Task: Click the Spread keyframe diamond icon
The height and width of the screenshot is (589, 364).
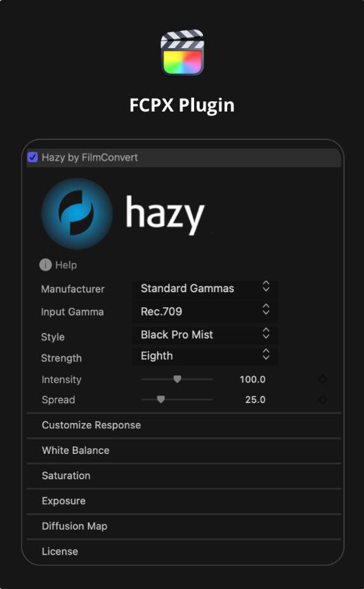Action: pos(322,400)
